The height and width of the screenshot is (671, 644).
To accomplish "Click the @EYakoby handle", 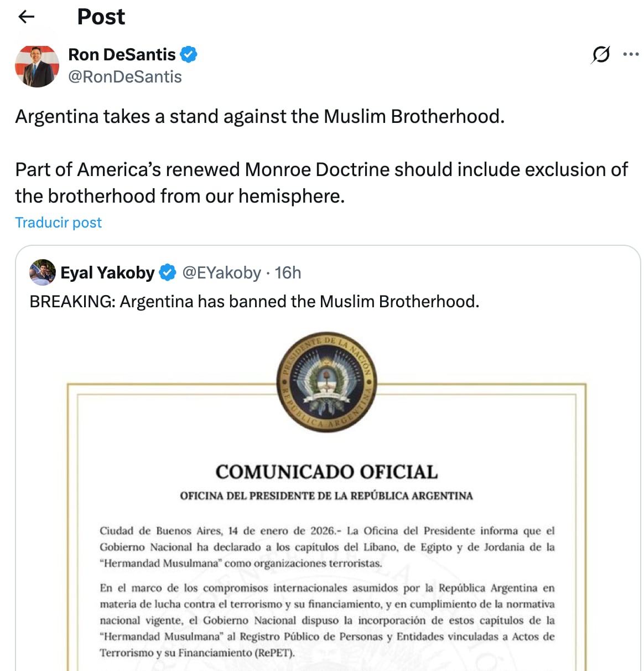I will 221,272.
